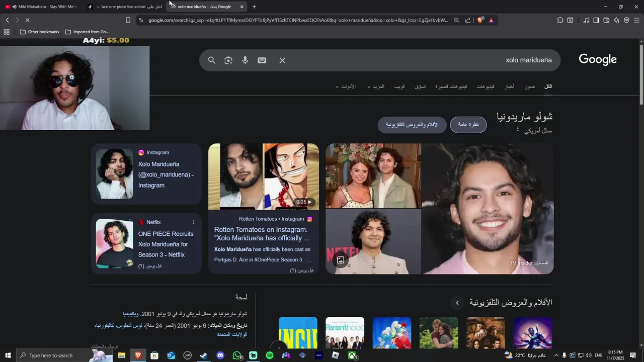This screenshot has width=644, height=362.
Task: Open the zoom magnifier icon in address bar
Action: (456, 20)
